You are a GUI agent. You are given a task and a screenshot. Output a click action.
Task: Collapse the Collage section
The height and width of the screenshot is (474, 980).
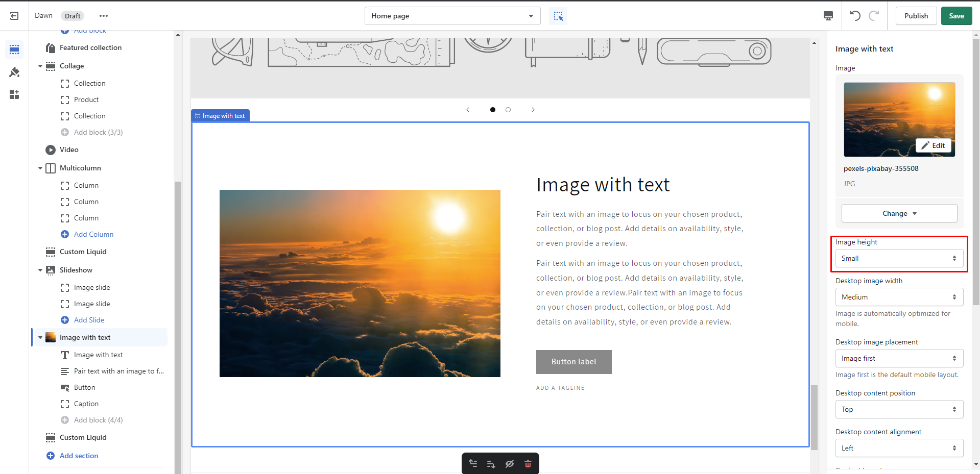pos(40,66)
